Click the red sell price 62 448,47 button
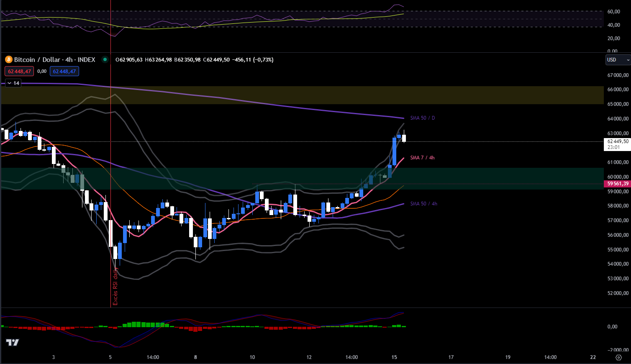The width and height of the screenshot is (631, 364). [x=19, y=71]
